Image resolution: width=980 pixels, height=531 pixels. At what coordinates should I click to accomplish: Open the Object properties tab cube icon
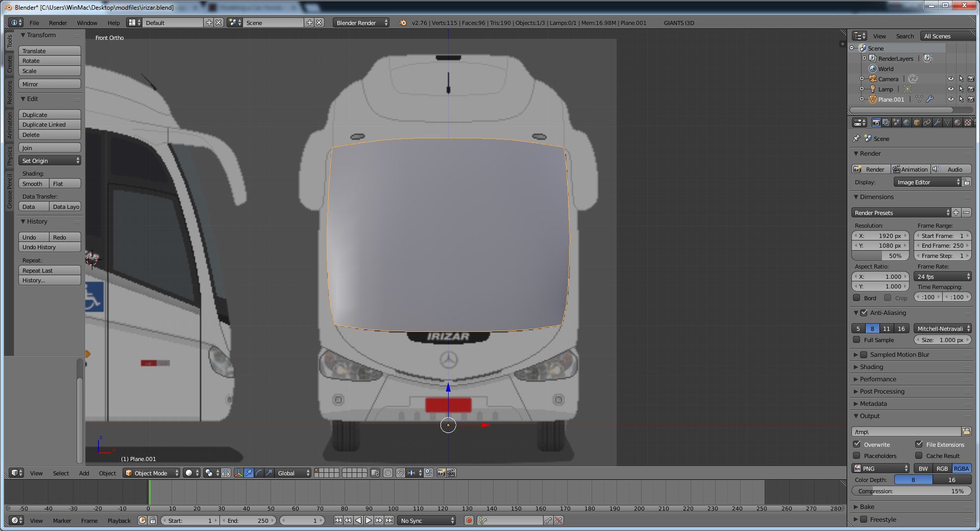[x=917, y=123]
